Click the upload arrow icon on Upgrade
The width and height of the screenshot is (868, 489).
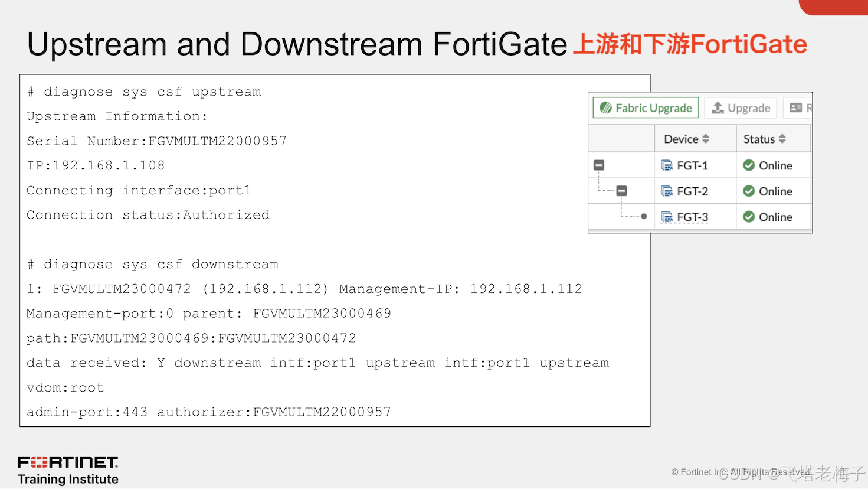pyautogui.click(x=718, y=107)
